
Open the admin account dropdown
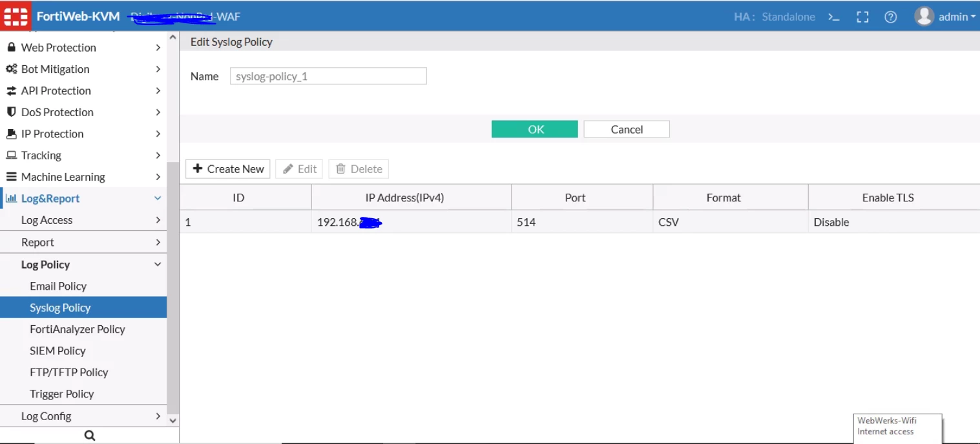(x=944, y=17)
